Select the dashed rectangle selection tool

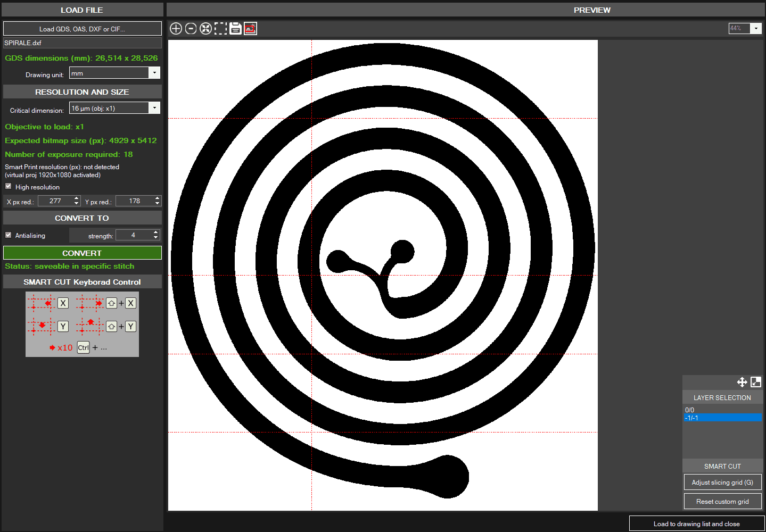[x=220, y=29]
